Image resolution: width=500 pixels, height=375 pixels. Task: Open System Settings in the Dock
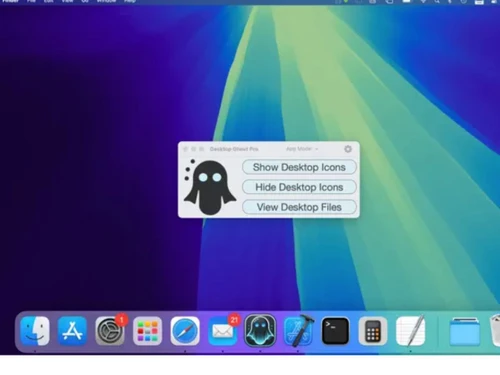coord(110,331)
